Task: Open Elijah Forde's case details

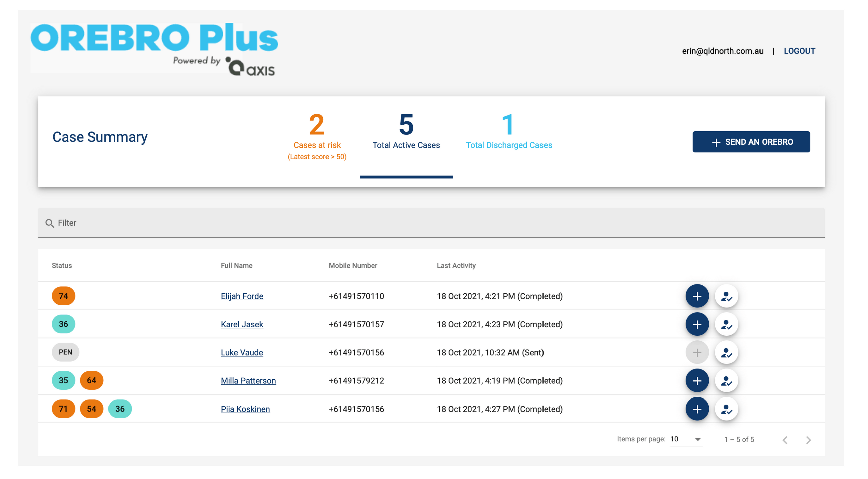Action: [242, 296]
